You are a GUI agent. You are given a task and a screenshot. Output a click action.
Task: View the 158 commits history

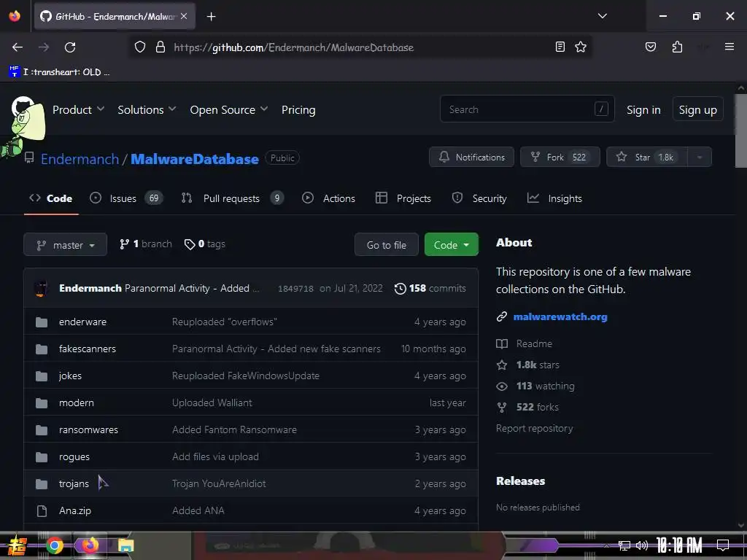point(430,288)
